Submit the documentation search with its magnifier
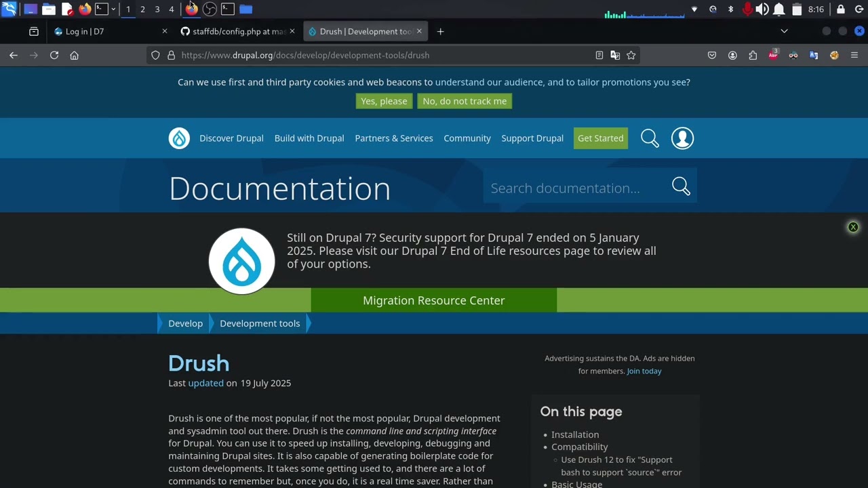The image size is (868, 488). (x=681, y=186)
